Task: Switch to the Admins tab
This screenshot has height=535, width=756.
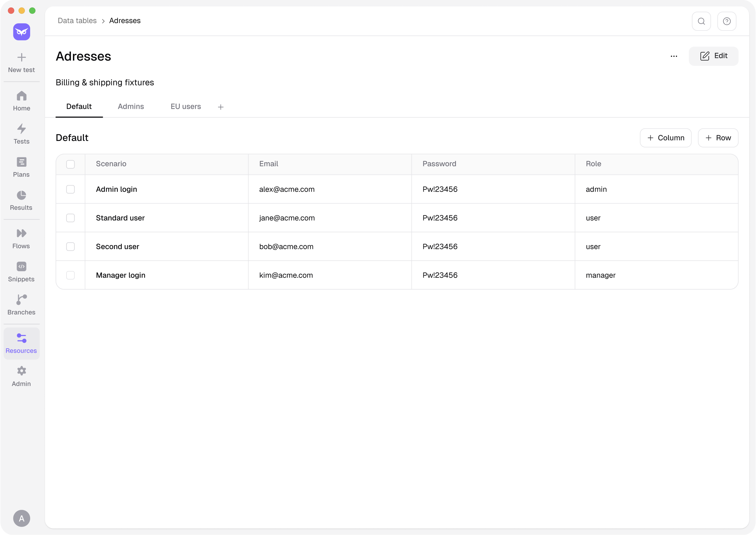Action: click(x=131, y=106)
